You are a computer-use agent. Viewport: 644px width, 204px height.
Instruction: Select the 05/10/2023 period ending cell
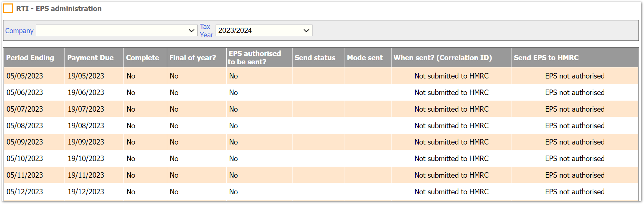pyautogui.click(x=25, y=159)
